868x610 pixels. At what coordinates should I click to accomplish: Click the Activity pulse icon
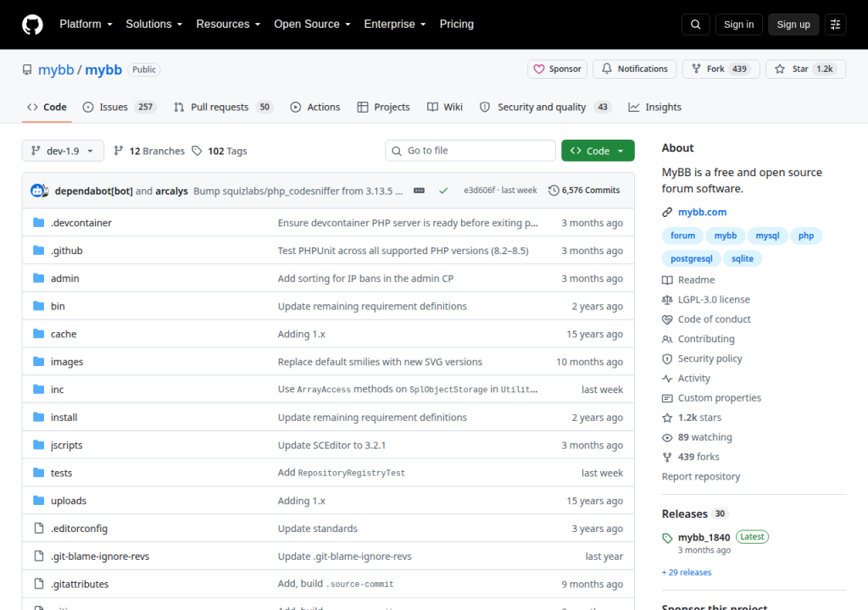(x=667, y=379)
